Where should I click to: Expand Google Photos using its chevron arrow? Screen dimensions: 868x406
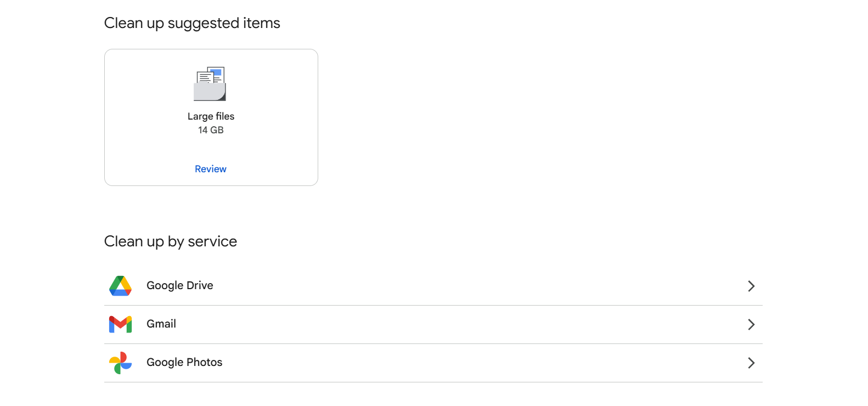[751, 363]
